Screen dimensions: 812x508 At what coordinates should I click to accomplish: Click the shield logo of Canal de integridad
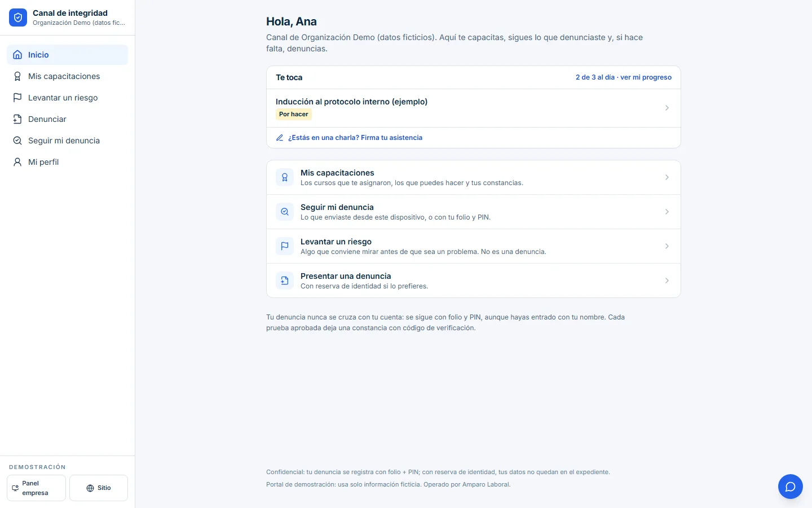point(18,17)
